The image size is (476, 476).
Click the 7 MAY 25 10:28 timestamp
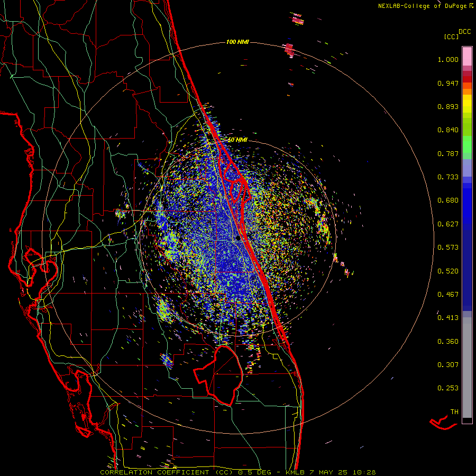click(342, 472)
